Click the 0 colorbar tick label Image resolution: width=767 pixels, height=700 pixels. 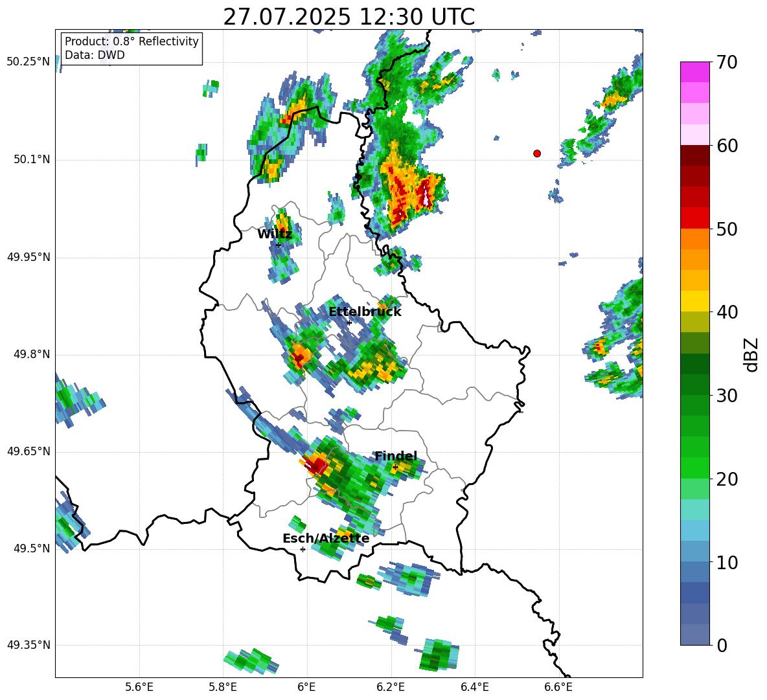721,645
